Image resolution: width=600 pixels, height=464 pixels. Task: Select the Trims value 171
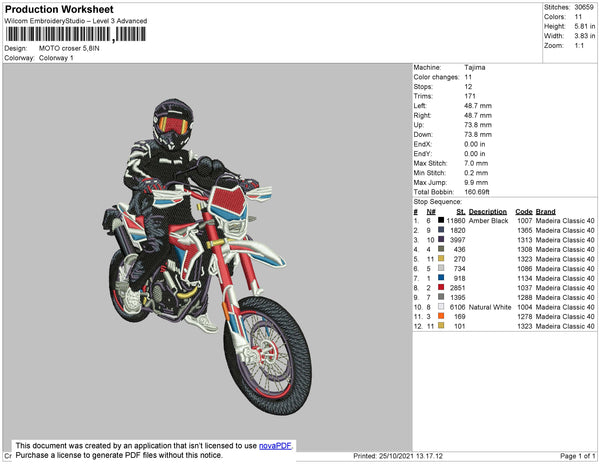470,96
